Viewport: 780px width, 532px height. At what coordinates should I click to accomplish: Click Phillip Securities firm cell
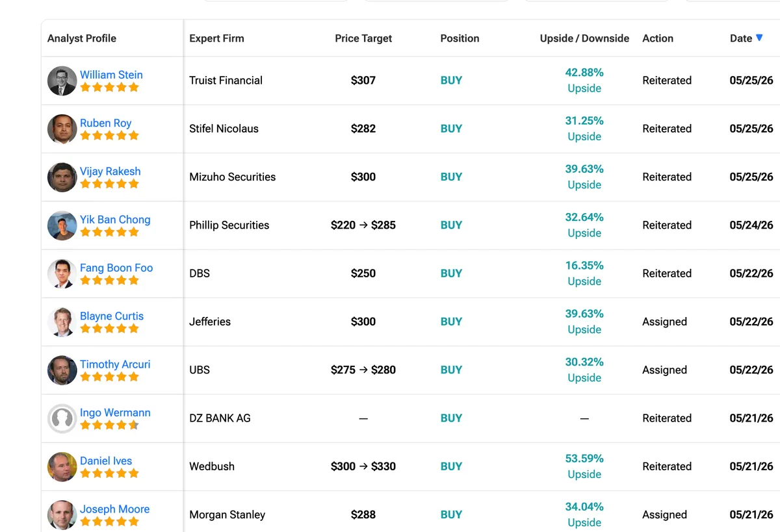pos(229,225)
